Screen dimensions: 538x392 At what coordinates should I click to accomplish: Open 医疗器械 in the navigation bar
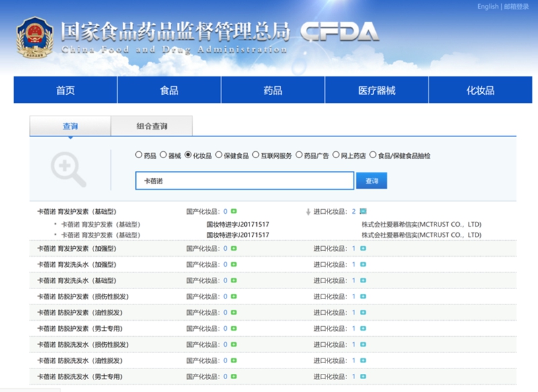click(x=377, y=90)
